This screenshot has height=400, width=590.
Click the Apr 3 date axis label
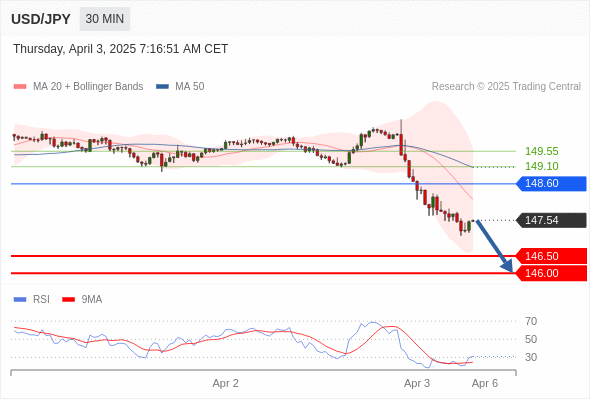(x=417, y=383)
